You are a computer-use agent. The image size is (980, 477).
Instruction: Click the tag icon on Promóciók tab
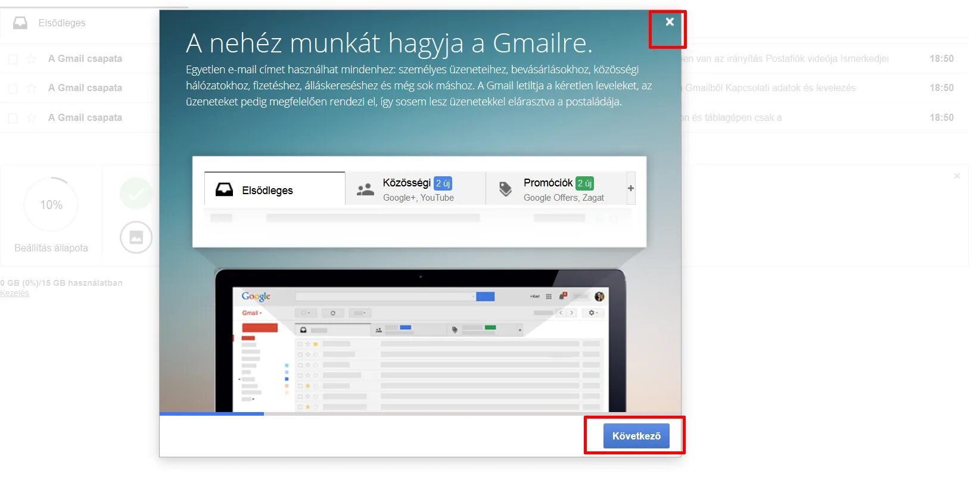pyautogui.click(x=505, y=189)
